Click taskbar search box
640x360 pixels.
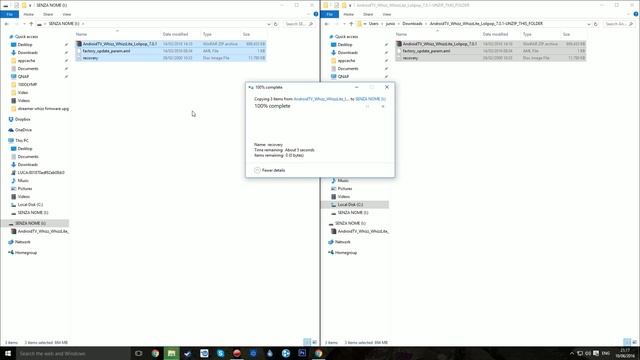[73, 353]
